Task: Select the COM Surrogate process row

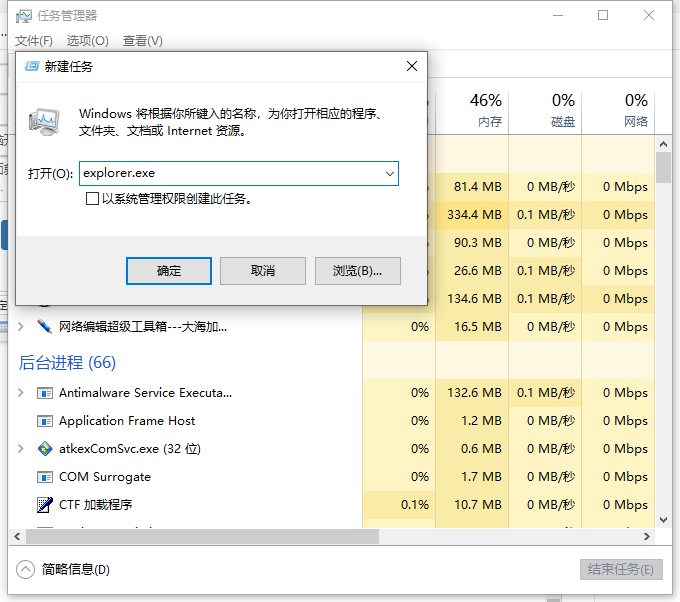Action: point(331,477)
